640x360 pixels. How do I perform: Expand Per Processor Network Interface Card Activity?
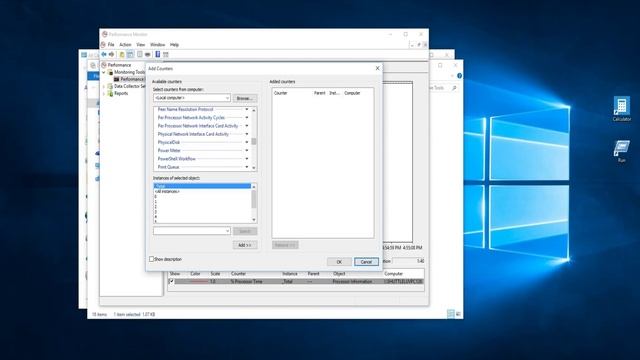(247, 126)
